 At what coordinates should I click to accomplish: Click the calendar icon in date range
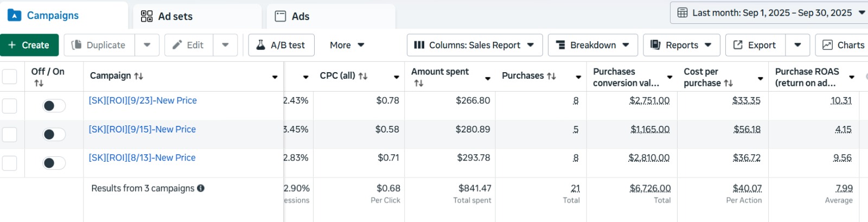click(682, 12)
